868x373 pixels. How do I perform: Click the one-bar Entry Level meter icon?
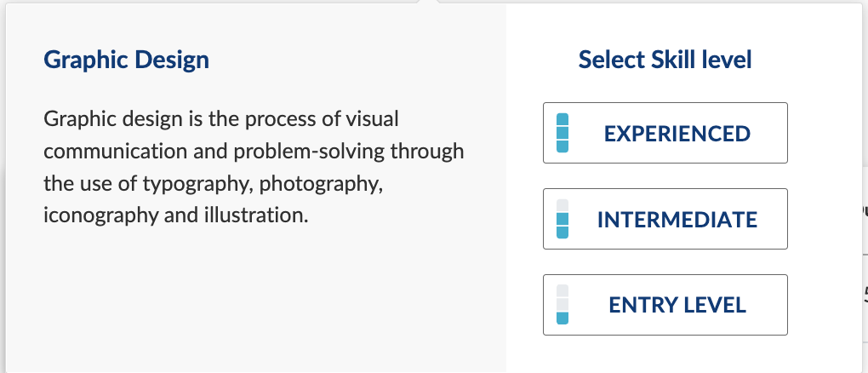click(x=562, y=305)
